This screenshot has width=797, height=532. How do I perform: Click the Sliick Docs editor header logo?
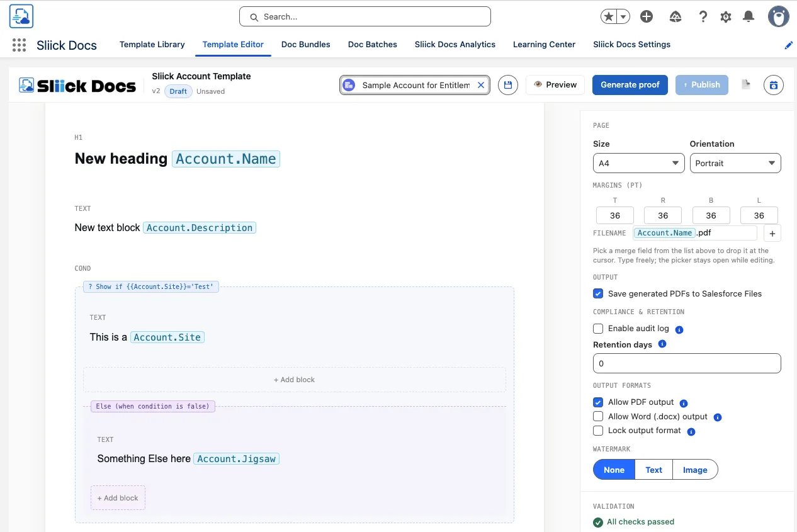[x=77, y=86]
